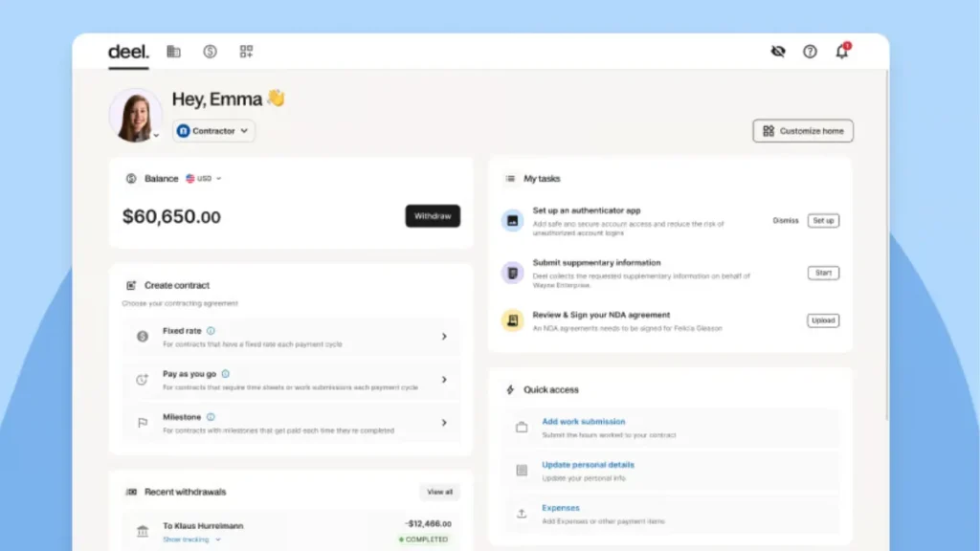The height and width of the screenshot is (551, 980).
Task: Toggle hide balances eye icon
Action: coord(778,52)
